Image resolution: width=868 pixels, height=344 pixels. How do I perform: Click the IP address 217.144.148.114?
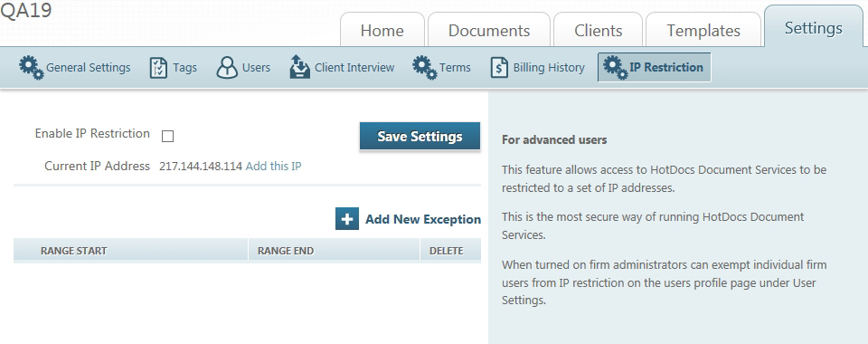201,167
